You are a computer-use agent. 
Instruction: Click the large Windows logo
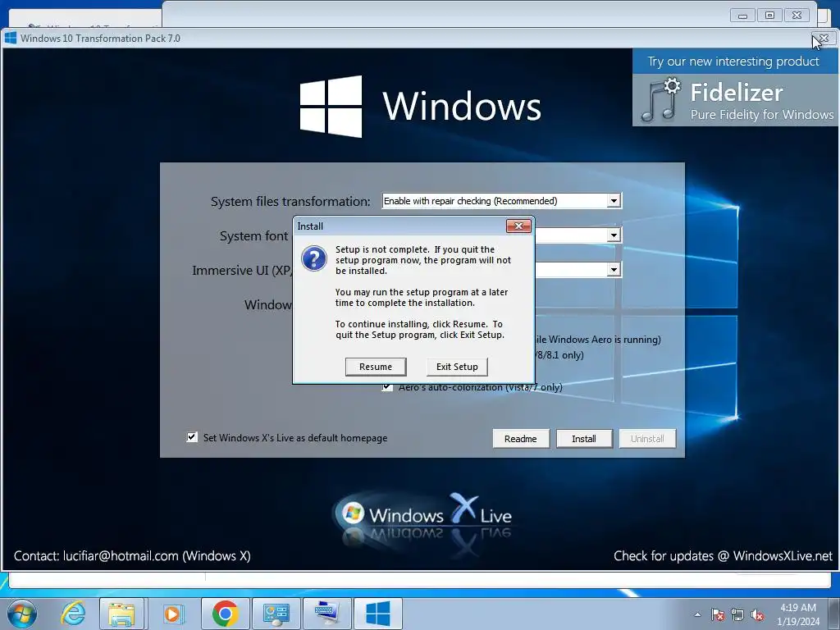tap(331, 106)
